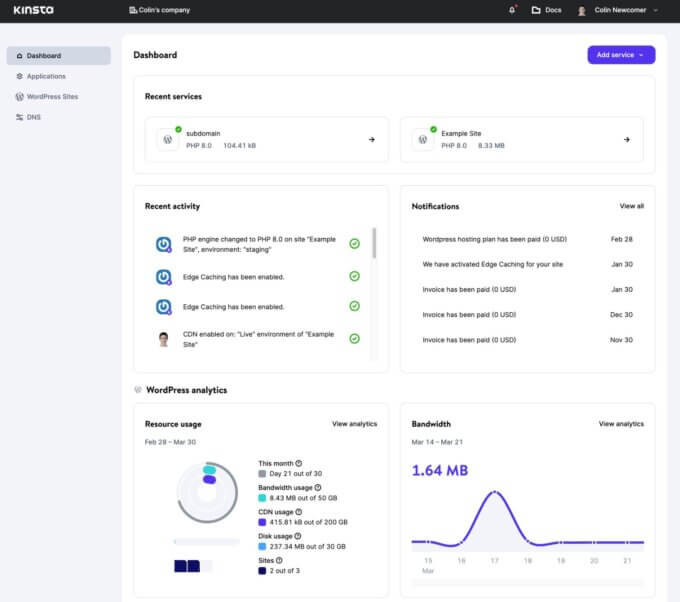
Task: Open Invoice paid notification from Dec 30
Action: coord(527,315)
